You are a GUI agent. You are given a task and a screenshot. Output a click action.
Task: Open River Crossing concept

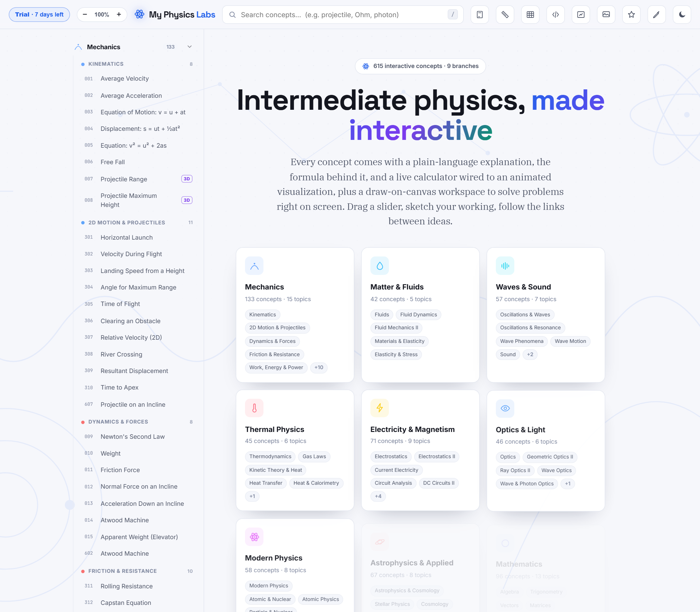point(137,355)
